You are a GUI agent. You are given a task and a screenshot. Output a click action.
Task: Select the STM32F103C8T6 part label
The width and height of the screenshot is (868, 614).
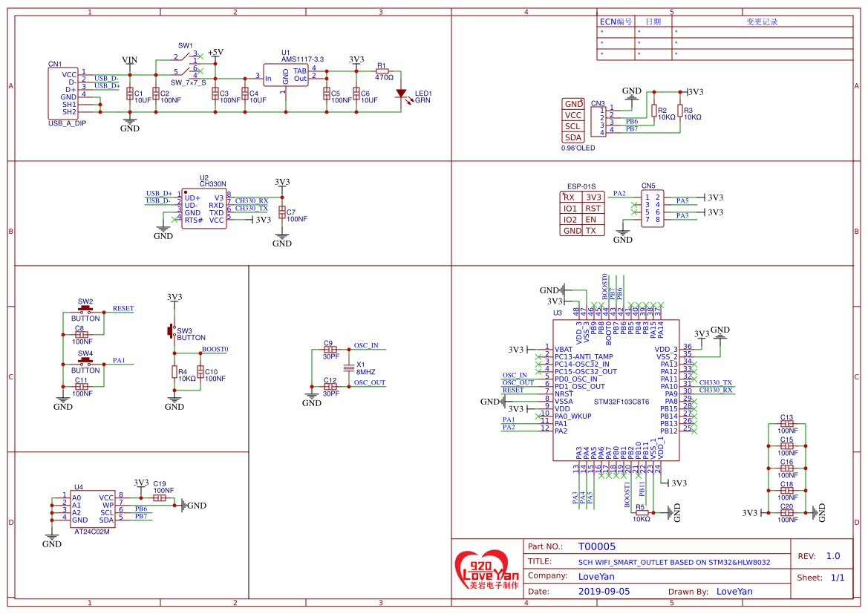click(621, 402)
